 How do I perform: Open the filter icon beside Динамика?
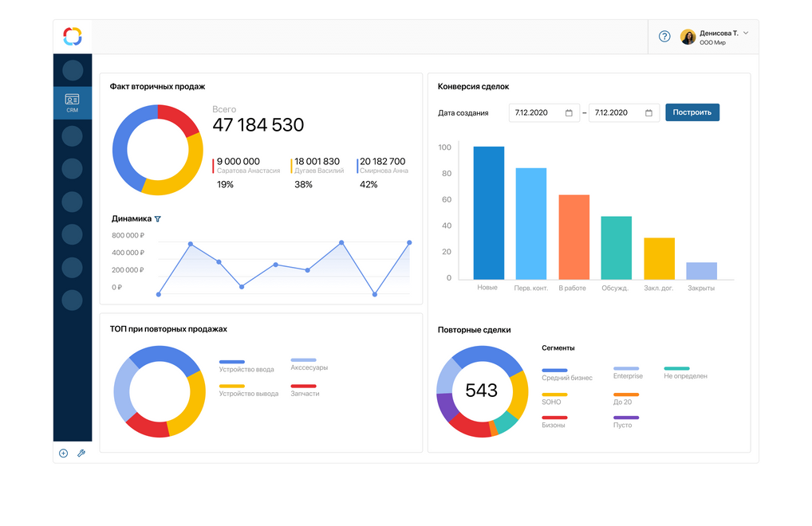tap(158, 218)
